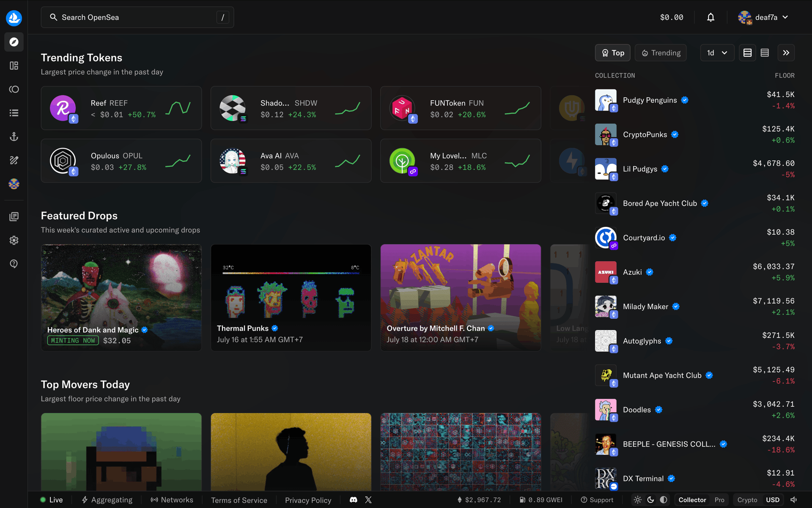812x508 pixels.
Task: Switch to Pro mode
Action: pos(719,500)
